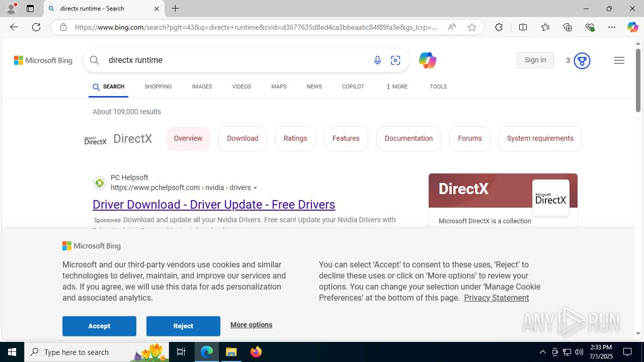Switch to the NEWS tab
Viewport: 644px width, 362px height.
coord(314,86)
